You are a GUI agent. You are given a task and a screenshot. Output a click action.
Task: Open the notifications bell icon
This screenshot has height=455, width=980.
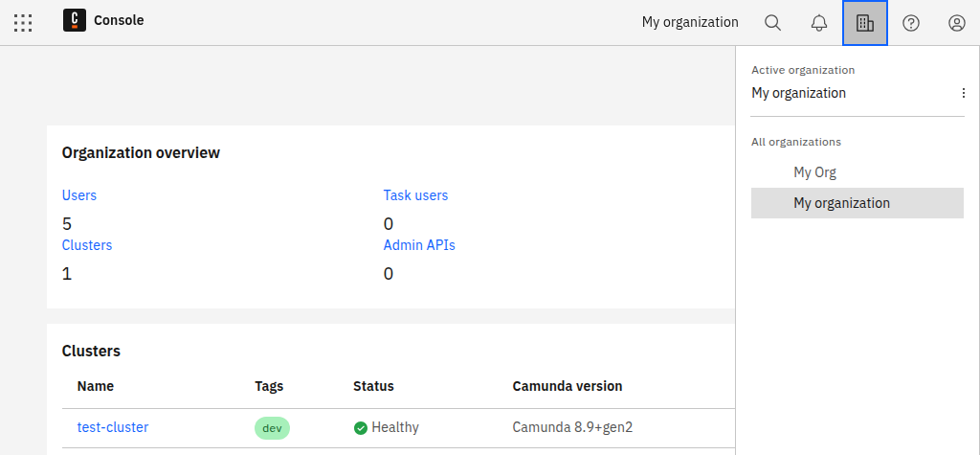point(819,23)
